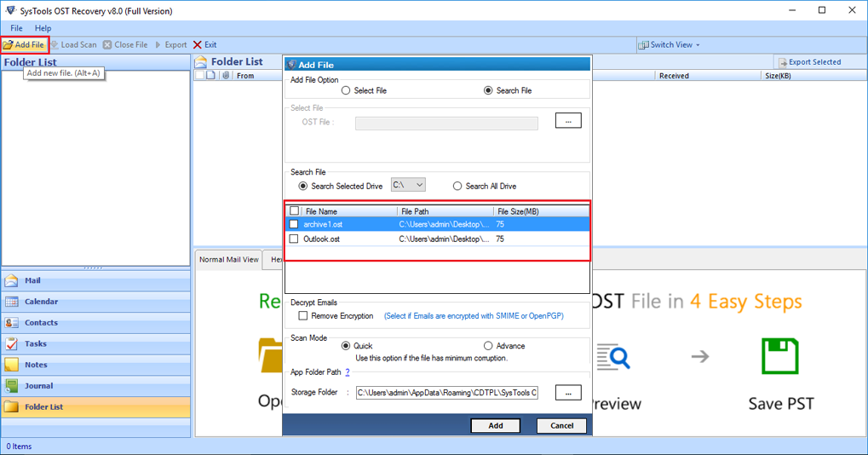Tick the checkbox for archive1.ost
This screenshot has width=868, height=455.
click(x=294, y=224)
